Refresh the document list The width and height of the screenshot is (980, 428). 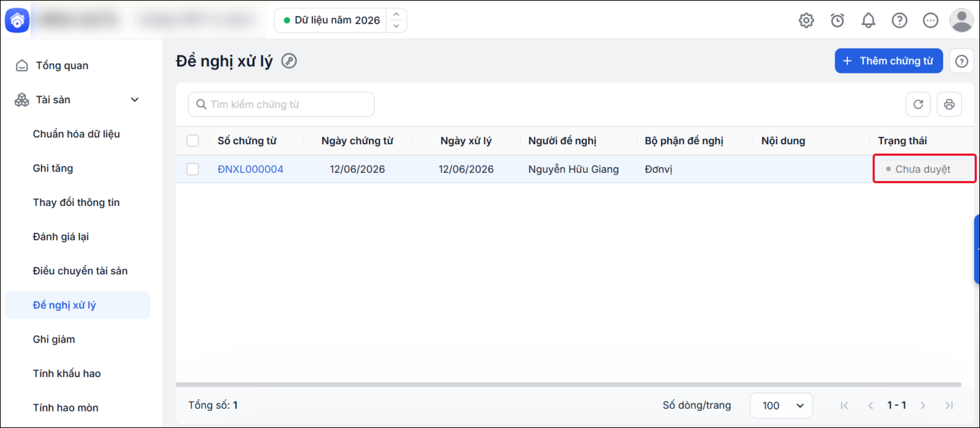pos(918,105)
